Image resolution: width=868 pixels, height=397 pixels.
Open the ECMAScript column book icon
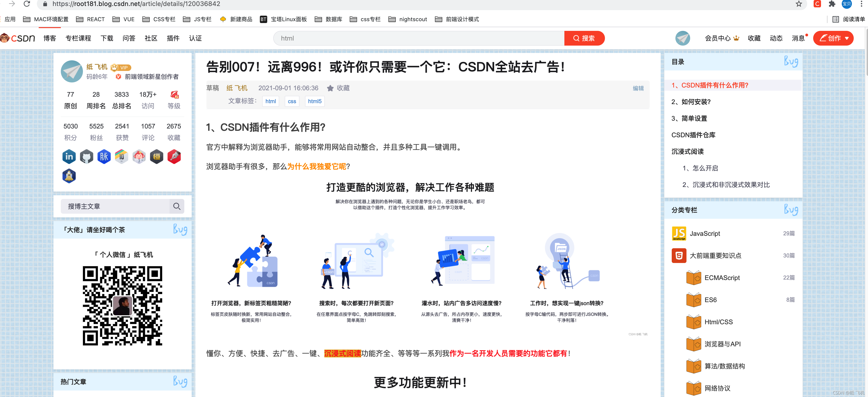694,278
